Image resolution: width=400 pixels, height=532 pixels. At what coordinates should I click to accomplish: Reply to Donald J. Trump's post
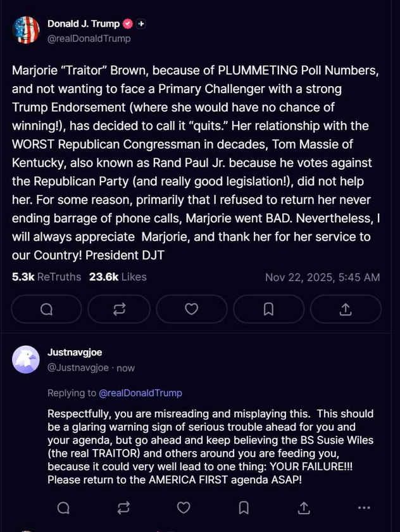click(46, 309)
